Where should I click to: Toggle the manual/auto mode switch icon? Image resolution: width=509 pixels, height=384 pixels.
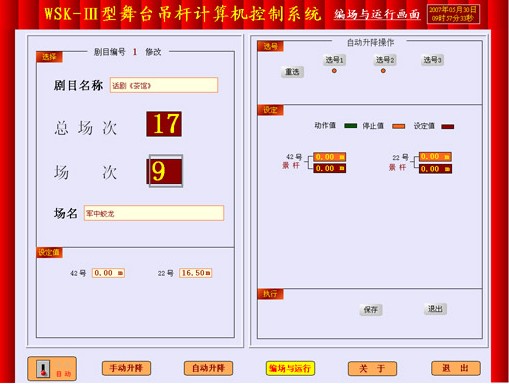pos(43,369)
